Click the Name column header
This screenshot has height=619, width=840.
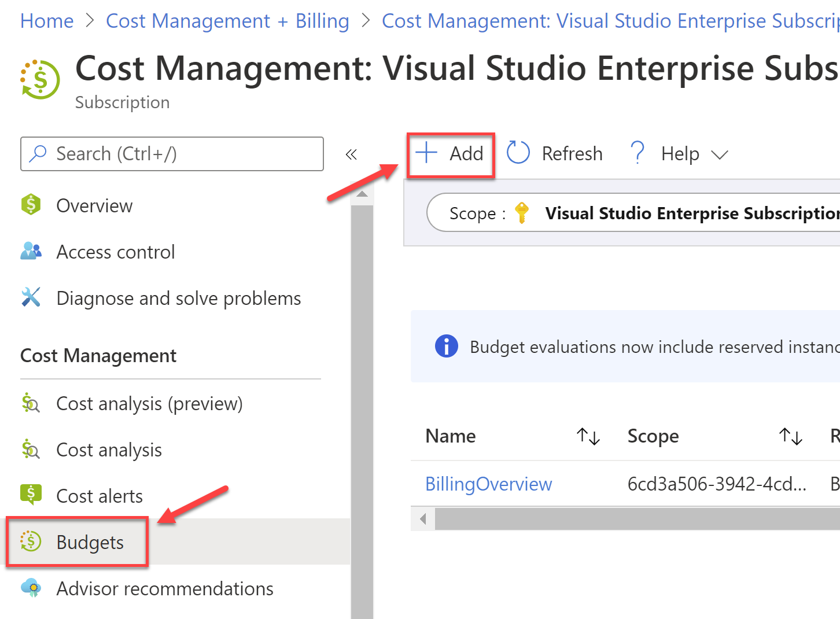tap(451, 436)
